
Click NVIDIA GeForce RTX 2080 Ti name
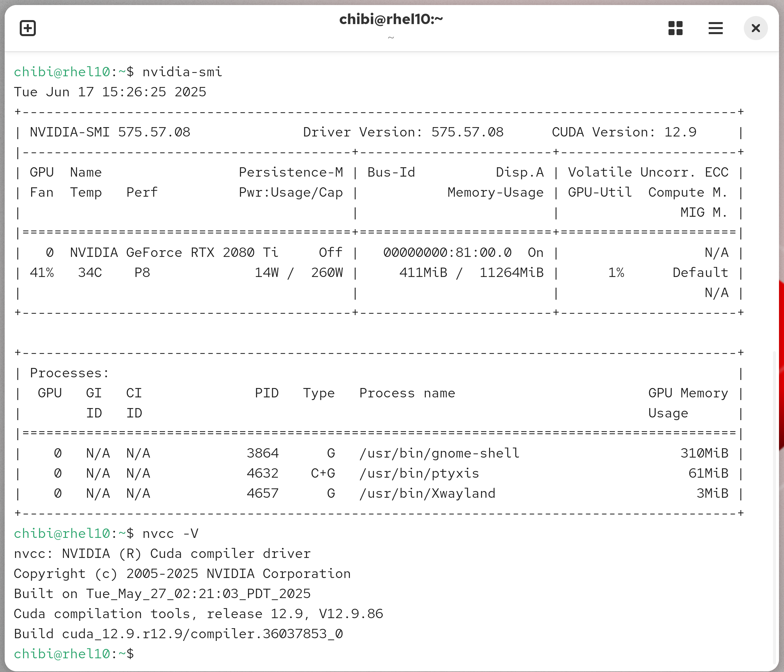click(x=174, y=253)
